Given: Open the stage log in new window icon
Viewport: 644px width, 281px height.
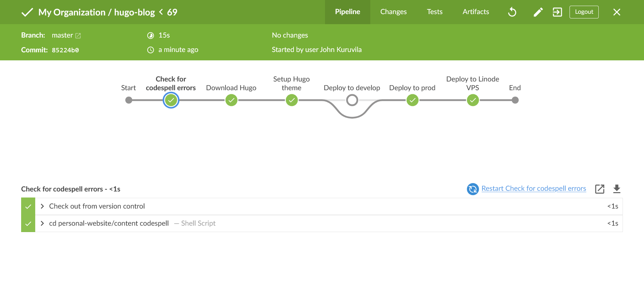Looking at the screenshot, I should click(600, 189).
